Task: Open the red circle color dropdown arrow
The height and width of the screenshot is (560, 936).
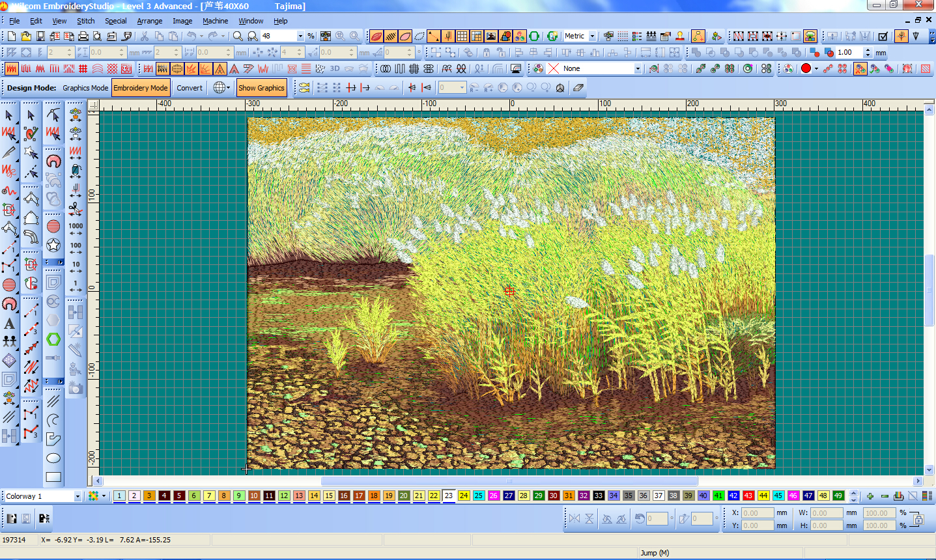Action: coord(816,68)
